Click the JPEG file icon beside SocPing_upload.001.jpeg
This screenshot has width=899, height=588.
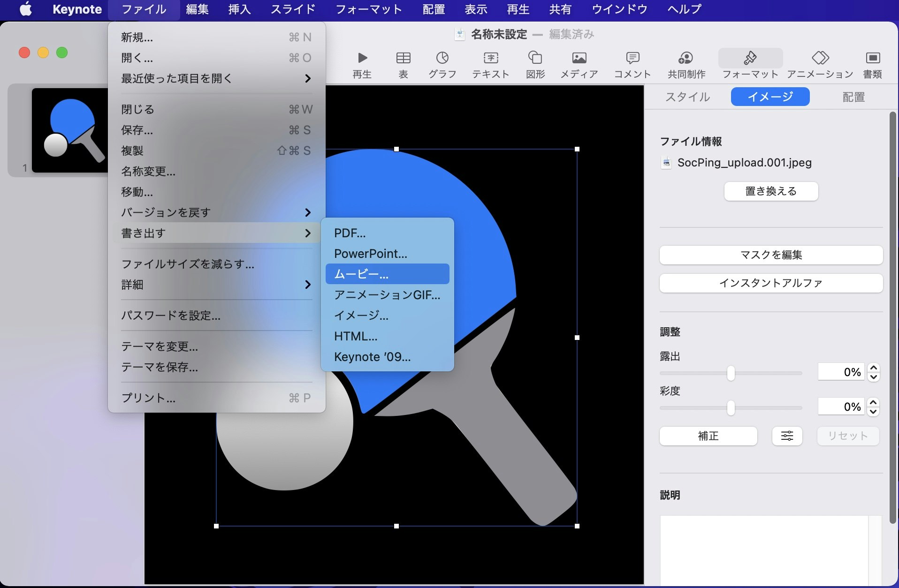tap(666, 163)
